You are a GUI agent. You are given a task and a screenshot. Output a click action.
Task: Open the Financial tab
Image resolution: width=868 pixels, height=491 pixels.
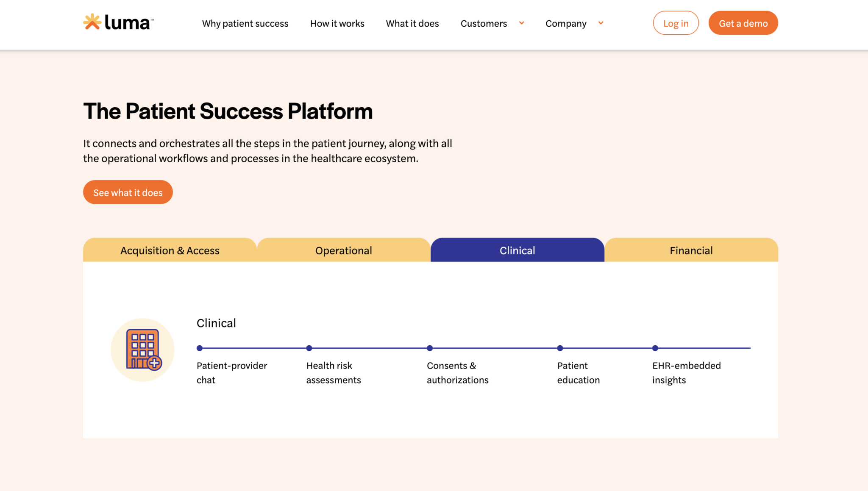click(691, 250)
